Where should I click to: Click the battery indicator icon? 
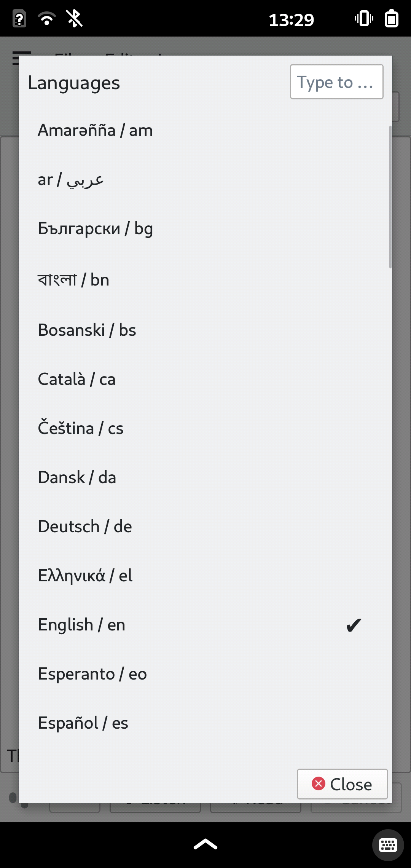click(x=392, y=18)
